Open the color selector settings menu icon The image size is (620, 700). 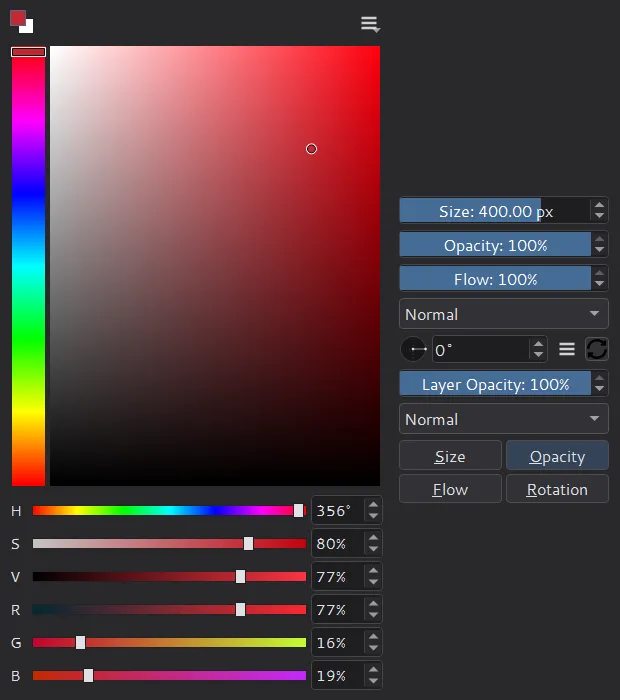(370, 24)
